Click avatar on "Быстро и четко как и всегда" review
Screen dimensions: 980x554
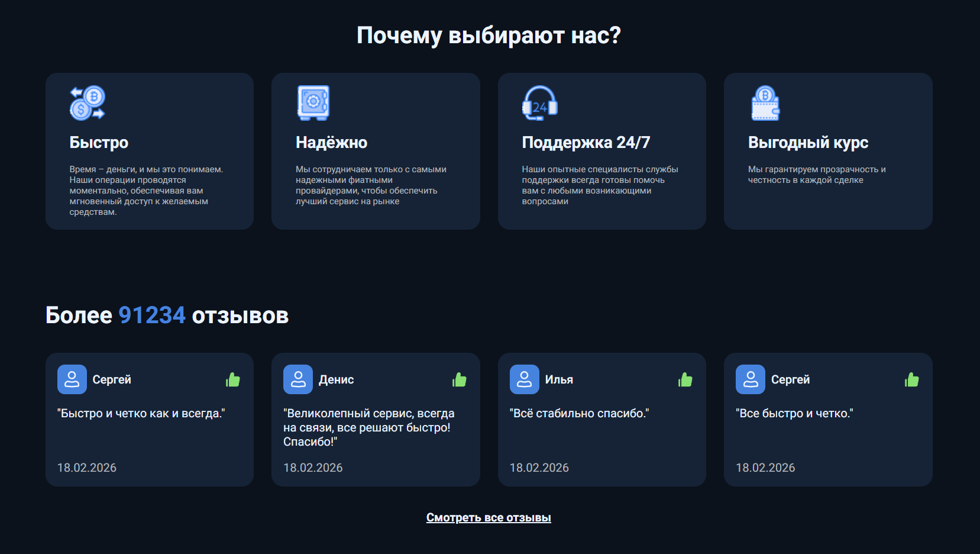[x=72, y=379]
